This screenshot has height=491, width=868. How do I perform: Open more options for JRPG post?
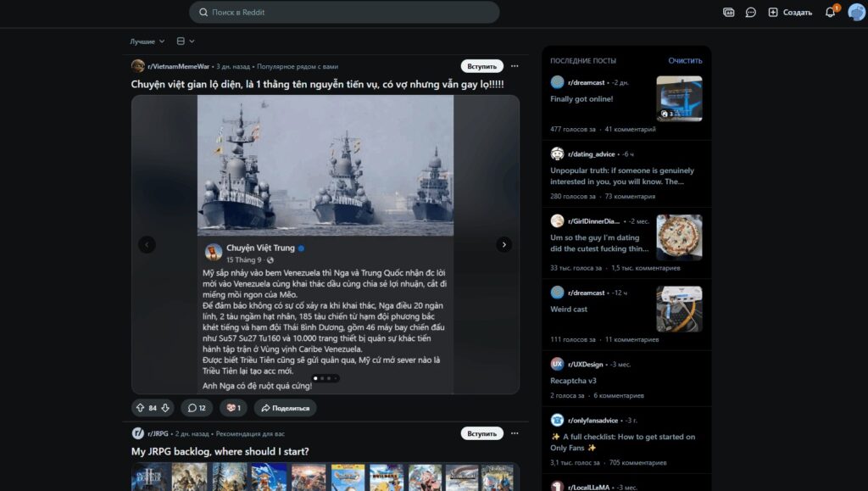click(x=515, y=433)
